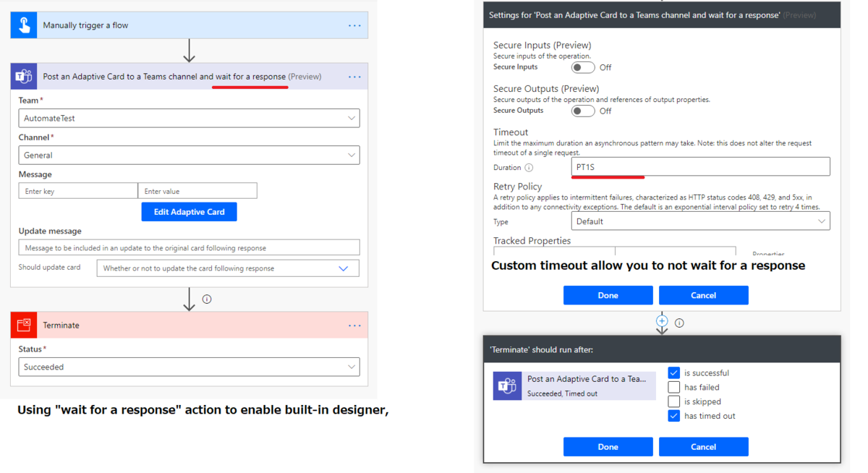Click the info icon next to Duration label
Viewport: 868px width, 473px height.
(529, 167)
